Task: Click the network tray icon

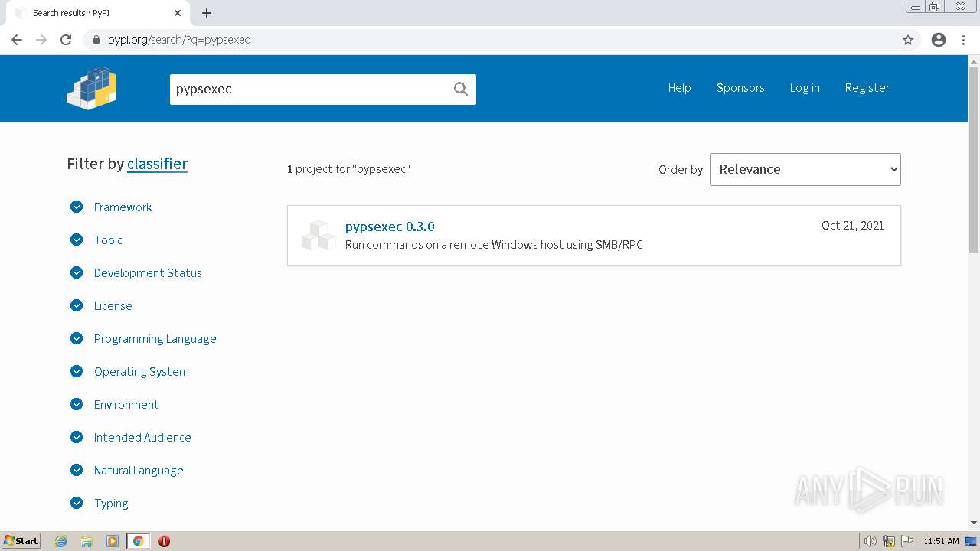Action: [x=889, y=541]
